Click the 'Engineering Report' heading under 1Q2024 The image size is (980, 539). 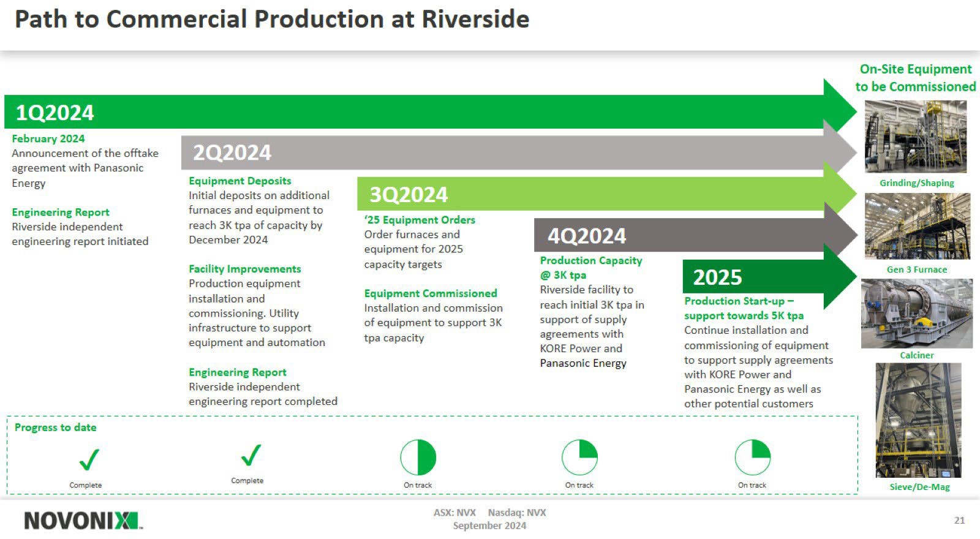(61, 212)
